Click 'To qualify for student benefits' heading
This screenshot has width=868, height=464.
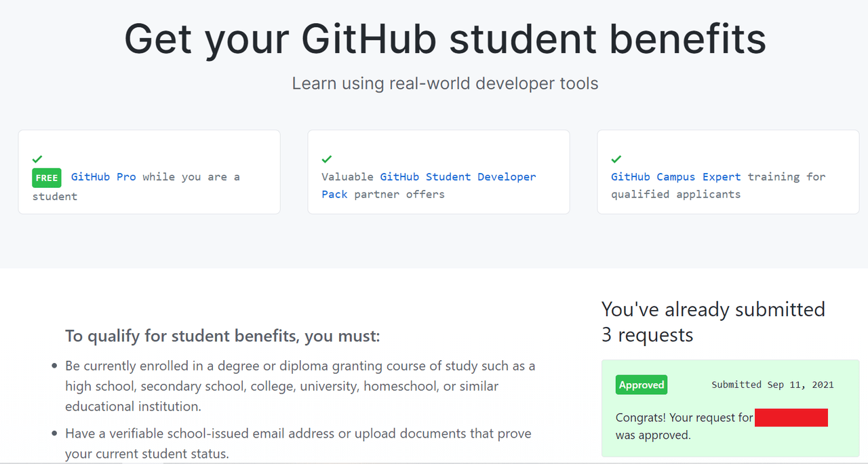tap(223, 336)
